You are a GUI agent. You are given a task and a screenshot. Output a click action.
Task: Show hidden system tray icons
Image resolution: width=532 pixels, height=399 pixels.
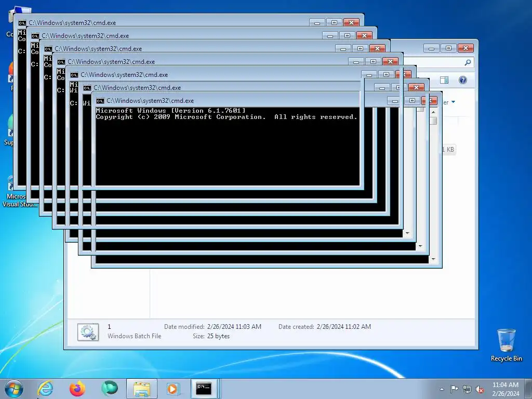pyautogui.click(x=442, y=389)
